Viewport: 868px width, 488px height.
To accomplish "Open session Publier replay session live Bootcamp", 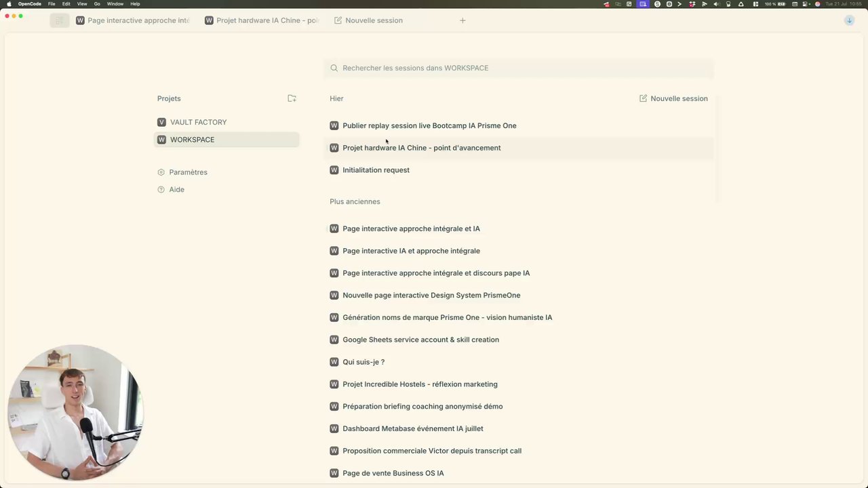I will 519,125.
